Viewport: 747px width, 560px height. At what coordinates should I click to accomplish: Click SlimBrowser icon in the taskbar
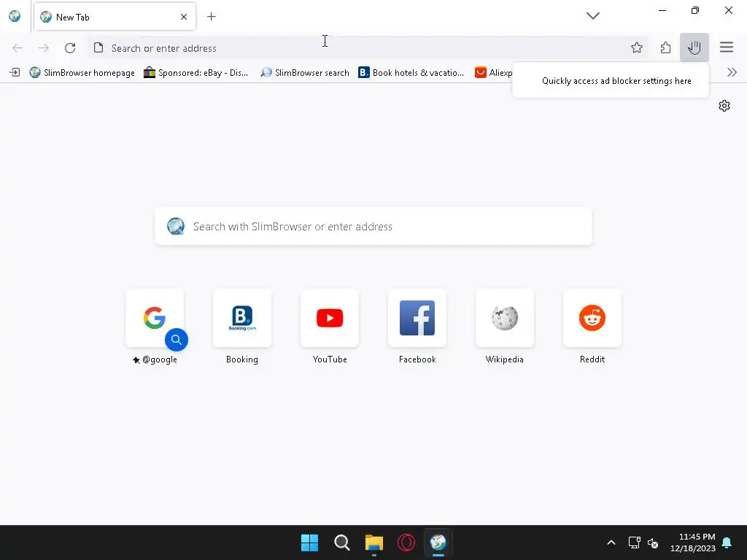click(x=438, y=542)
